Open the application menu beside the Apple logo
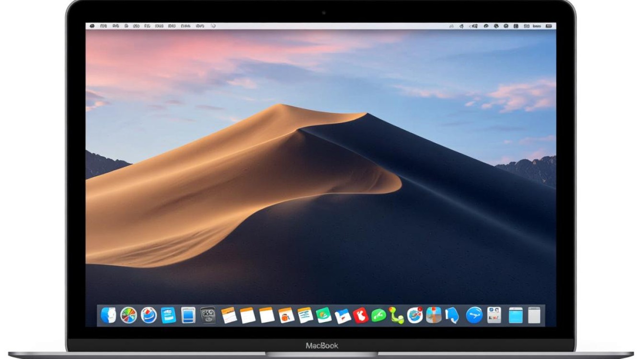 pos(103,25)
